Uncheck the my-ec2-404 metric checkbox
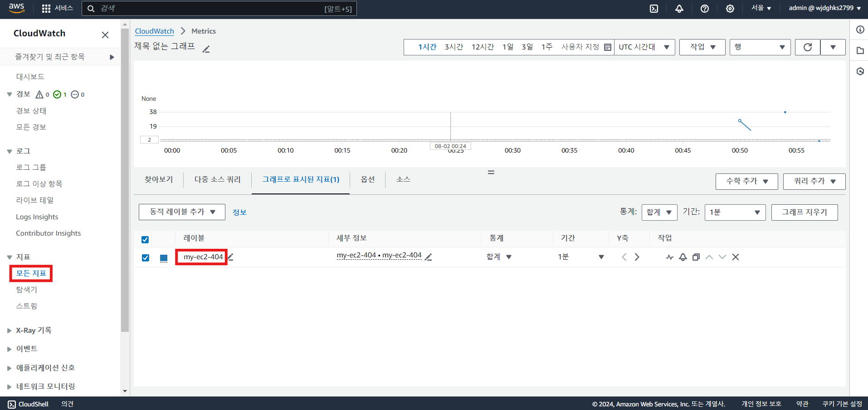The height and width of the screenshot is (410, 868). [x=146, y=258]
